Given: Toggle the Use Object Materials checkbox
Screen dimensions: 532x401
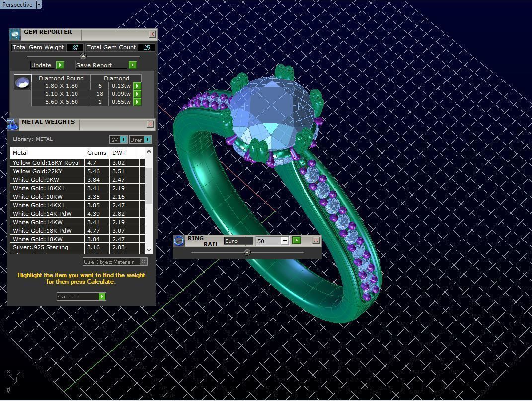Looking at the screenshot, I should pos(144,262).
